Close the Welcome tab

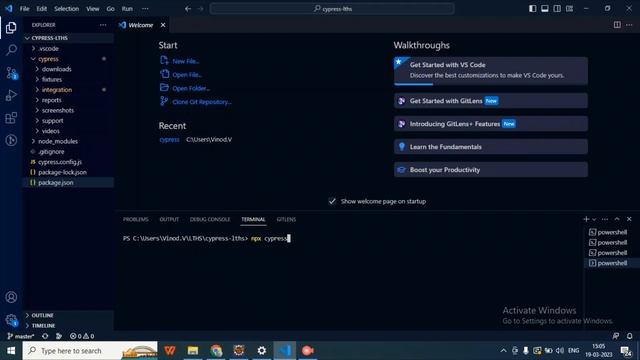(x=163, y=25)
